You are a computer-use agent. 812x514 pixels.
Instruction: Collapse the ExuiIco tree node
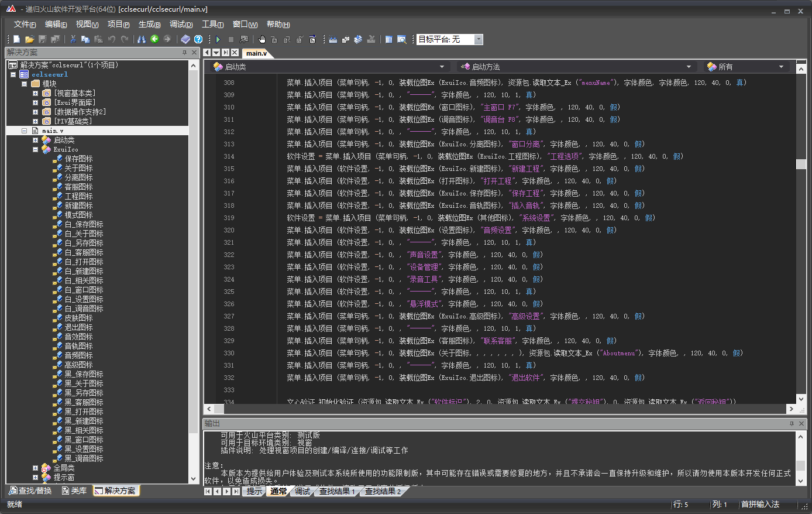click(x=35, y=149)
